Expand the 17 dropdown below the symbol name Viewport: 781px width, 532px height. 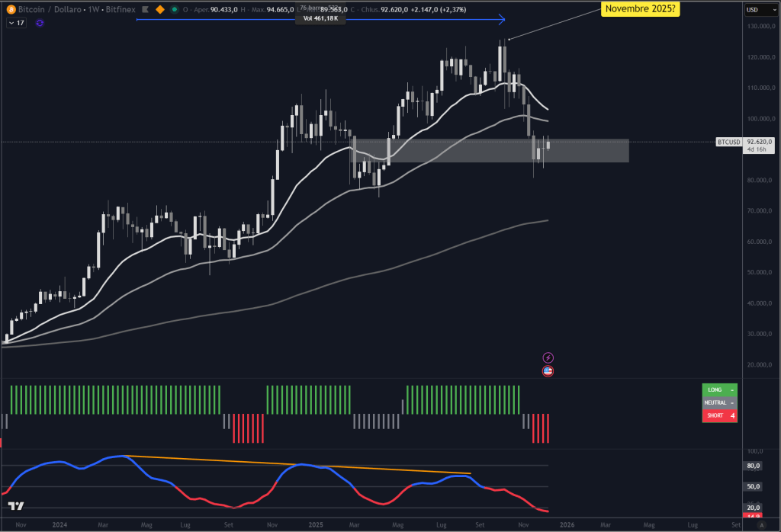click(x=17, y=23)
